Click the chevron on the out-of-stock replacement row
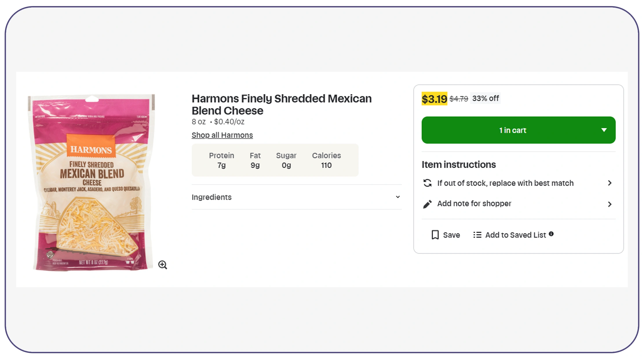 pos(610,183)
